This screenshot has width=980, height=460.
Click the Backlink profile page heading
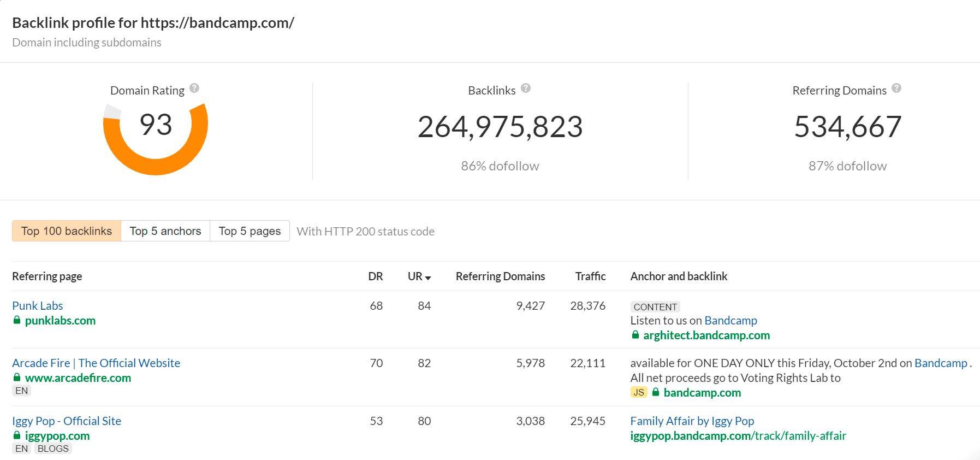(153, 23)
